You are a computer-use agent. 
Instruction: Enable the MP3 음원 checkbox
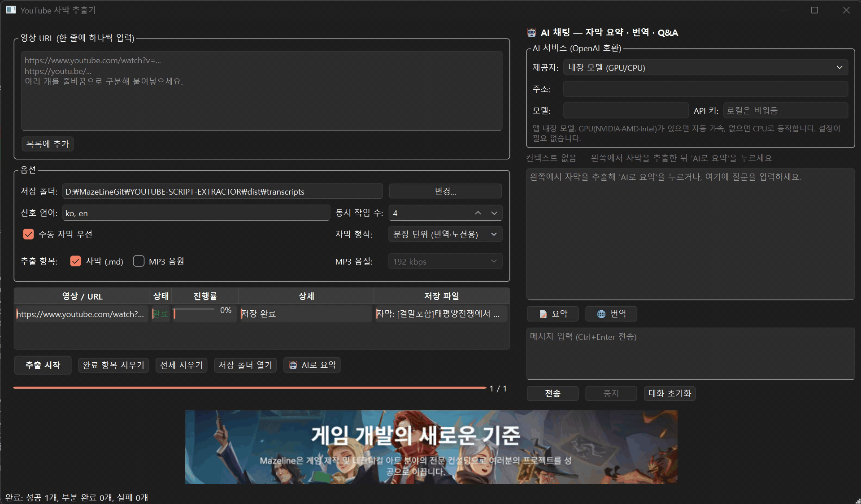click(139, 261)
